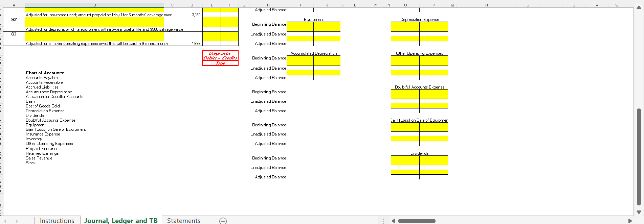
Task: Click the Chart of Accounts heading
Action: click(x=45, y=73)
